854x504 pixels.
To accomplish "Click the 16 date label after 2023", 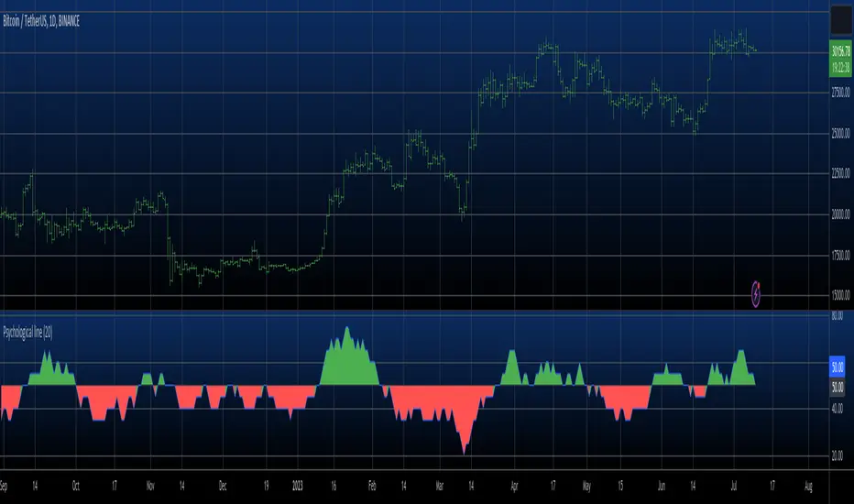I will coord(334,486).
